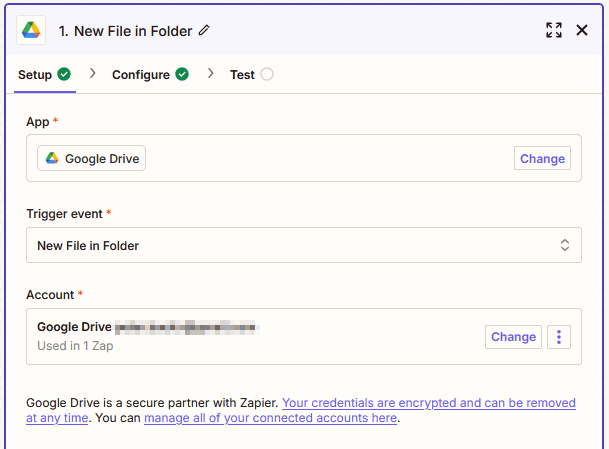Click 'Used in 1 Zap' text
The height and width of the screenshot is (449, 609).
tap(75, 346)
